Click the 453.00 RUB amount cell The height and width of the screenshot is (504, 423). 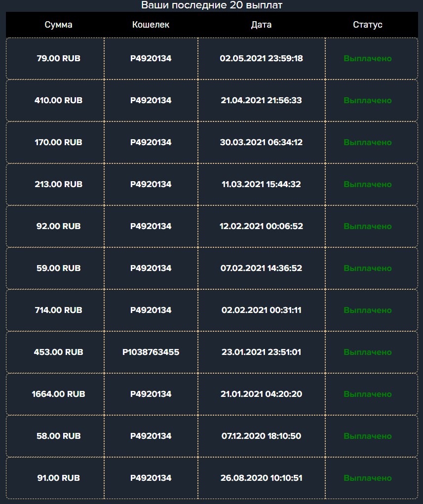pos(55,352)
